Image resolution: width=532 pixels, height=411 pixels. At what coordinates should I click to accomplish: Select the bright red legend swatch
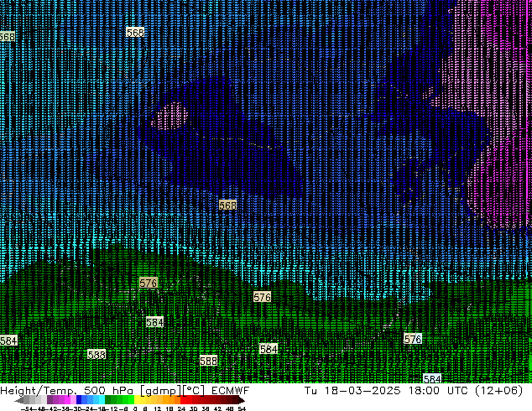[183, 401]
